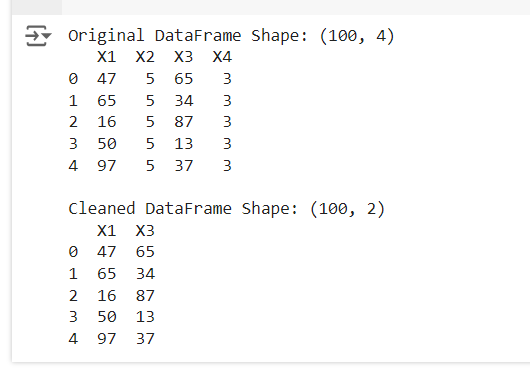Click X2 value 5 in original row 0
Image resolution: width=530 pixels, height=370 pixels.
pos(150,79)
